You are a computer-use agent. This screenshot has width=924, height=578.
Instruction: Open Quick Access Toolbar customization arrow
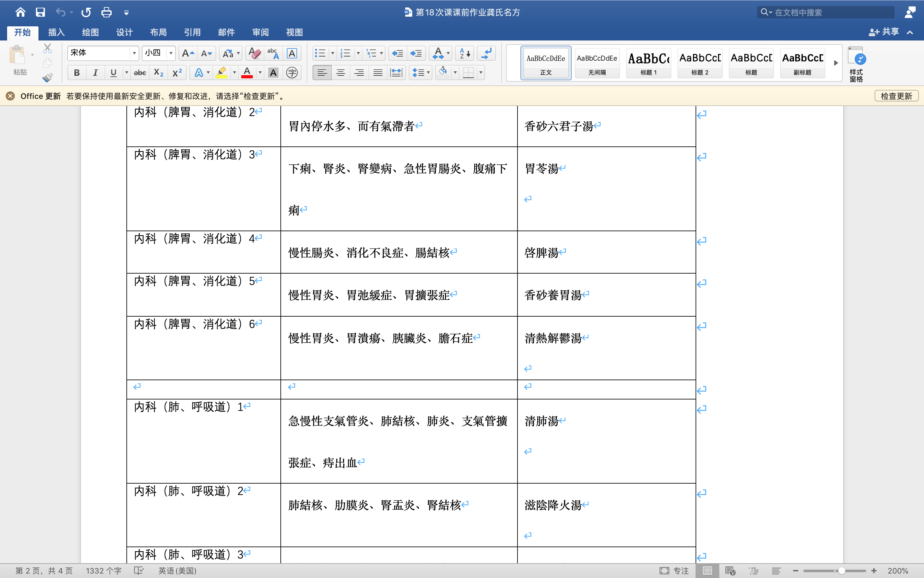click(x=126, y=13)
